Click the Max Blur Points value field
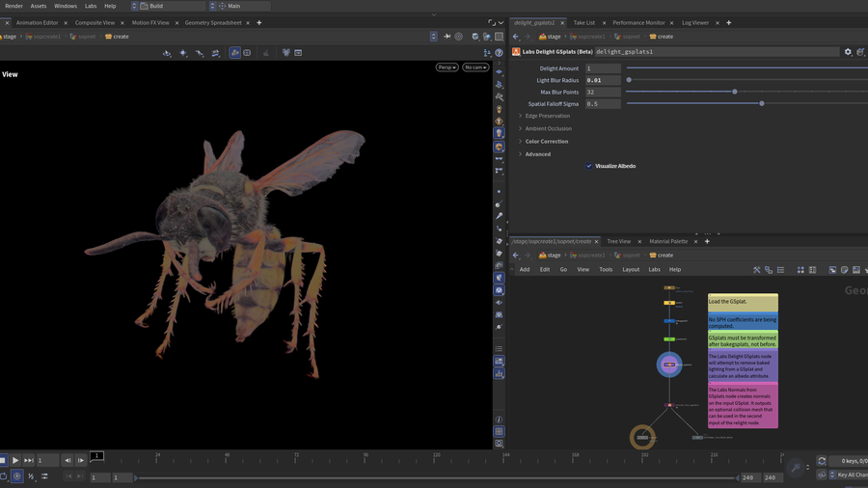Viewport: 868px width, 488px height. tap(603, 92)
